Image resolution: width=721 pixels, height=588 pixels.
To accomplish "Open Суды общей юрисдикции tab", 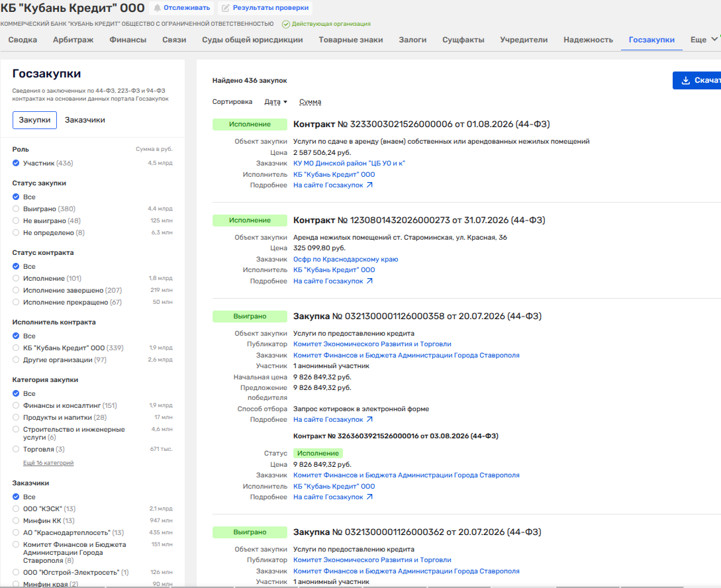I will coord(252,40).
